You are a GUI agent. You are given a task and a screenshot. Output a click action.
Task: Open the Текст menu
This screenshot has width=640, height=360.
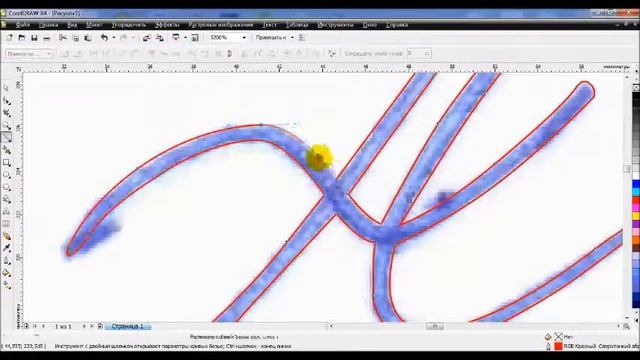pyautogui.click(x=269, y=25)
